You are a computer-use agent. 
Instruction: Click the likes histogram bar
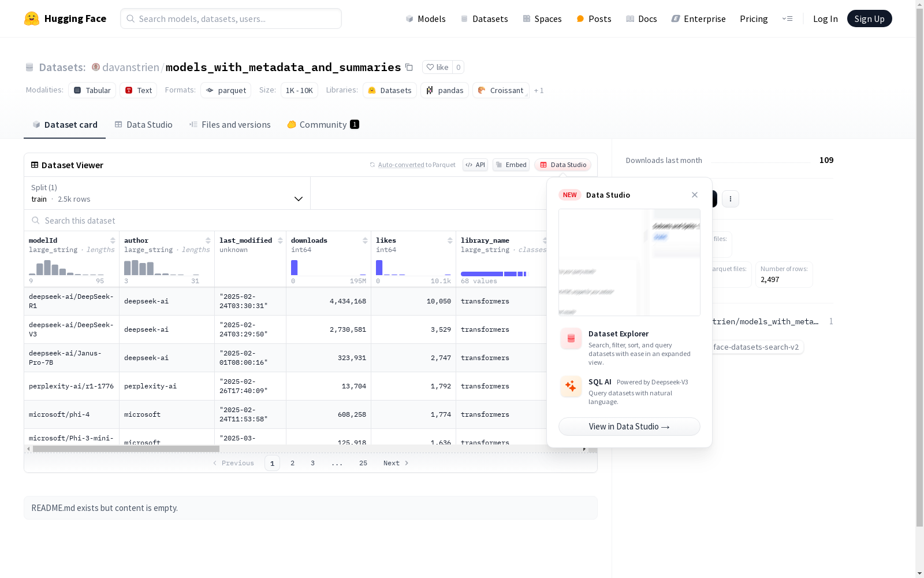coord(379,268)
